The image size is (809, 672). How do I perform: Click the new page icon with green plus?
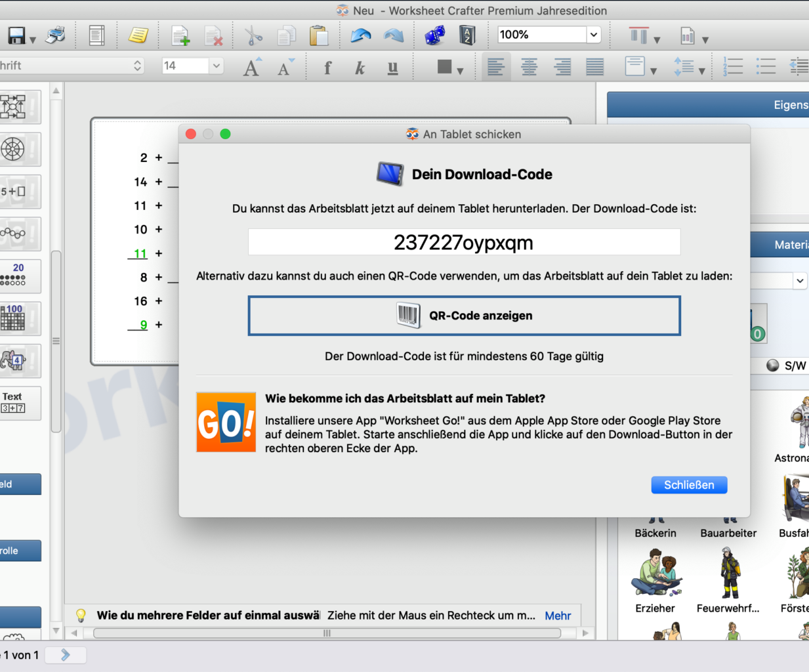(180, 35)
